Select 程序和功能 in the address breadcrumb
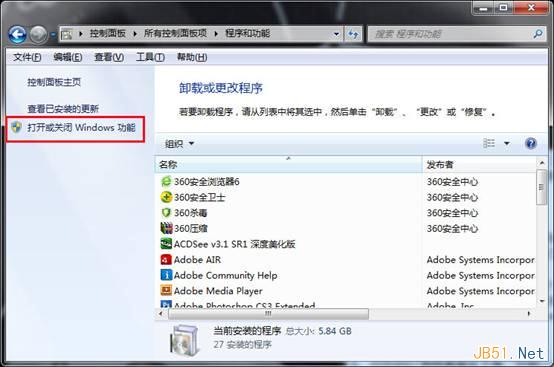 click(247, 34)
